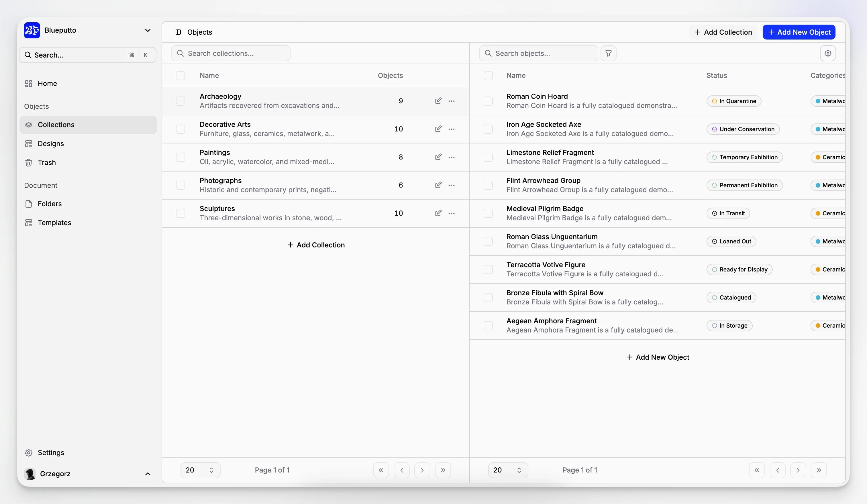Check the Archaeology collection checkbox
Image resolution: width=867 pixels, height=504 pixels.
(180, 101)
